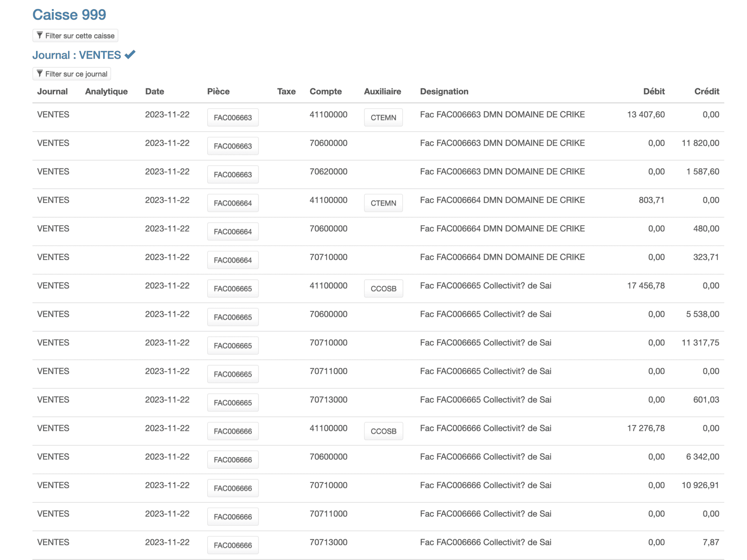Click the 'Date' column header
The height and width of the screenshot is (560, 747).
[x=155, y=92]
